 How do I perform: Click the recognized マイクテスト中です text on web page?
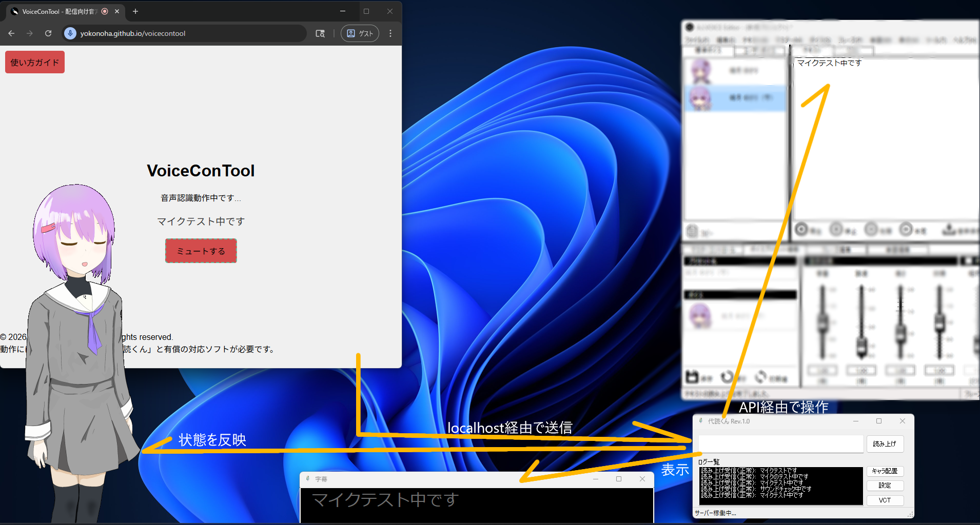201,221
